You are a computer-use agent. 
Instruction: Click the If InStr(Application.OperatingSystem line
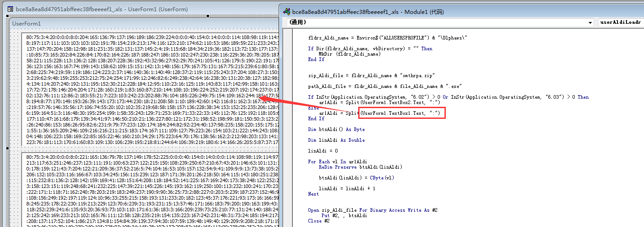click(x=448, y=97)
